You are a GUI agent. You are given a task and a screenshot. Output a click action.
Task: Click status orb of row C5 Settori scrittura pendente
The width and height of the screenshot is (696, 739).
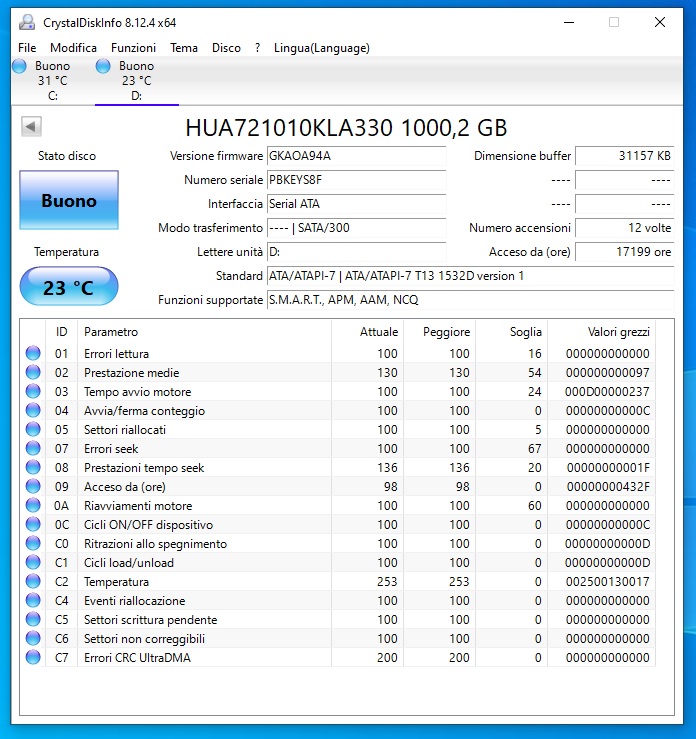click(33, 619)
